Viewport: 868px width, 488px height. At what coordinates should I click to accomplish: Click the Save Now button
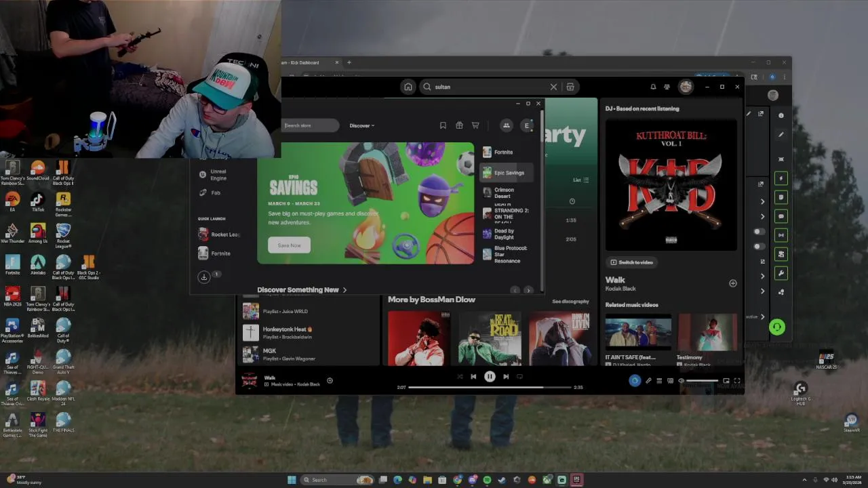tap(290, 245)
